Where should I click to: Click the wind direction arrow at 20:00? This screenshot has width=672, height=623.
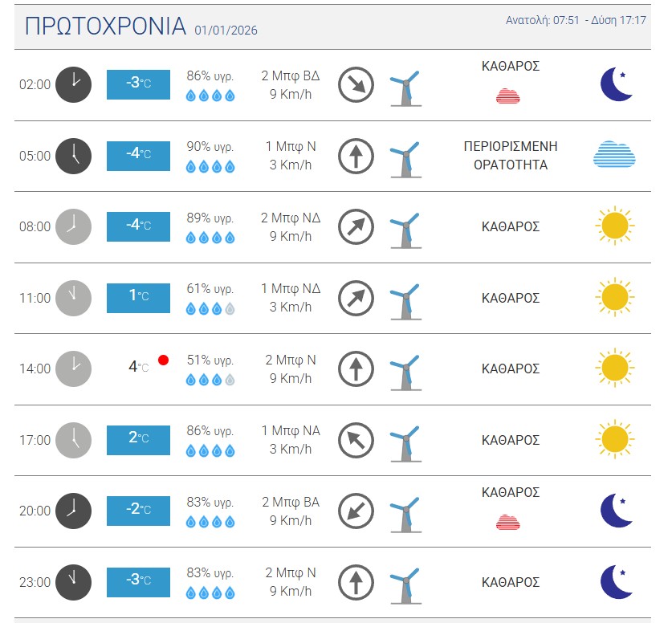coord(355,511)
